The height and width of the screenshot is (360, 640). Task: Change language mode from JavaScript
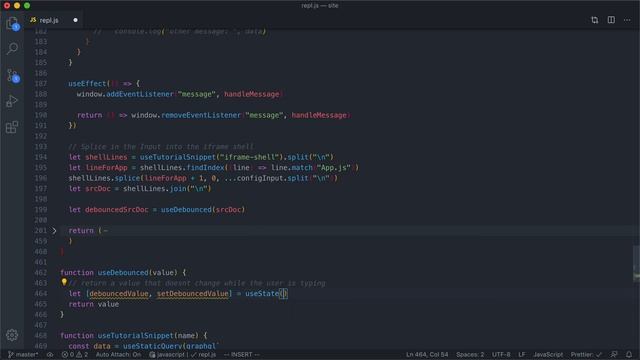click(548, 355)
